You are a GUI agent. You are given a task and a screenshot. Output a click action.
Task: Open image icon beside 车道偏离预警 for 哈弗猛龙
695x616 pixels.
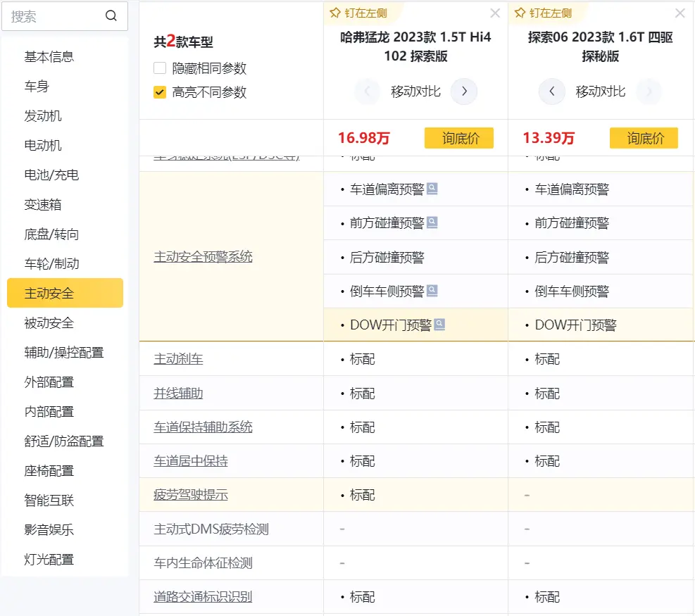click(x=432, y=189)
